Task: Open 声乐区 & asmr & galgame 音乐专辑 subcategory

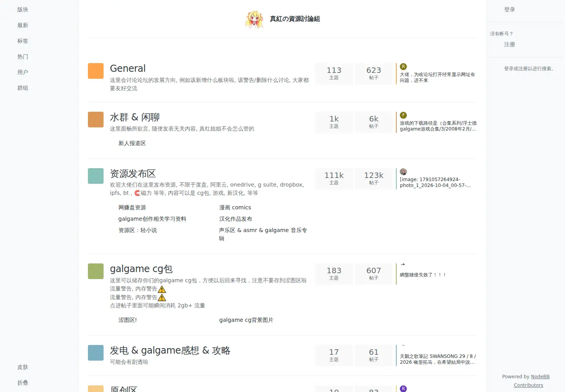Action: click(263, 234)
